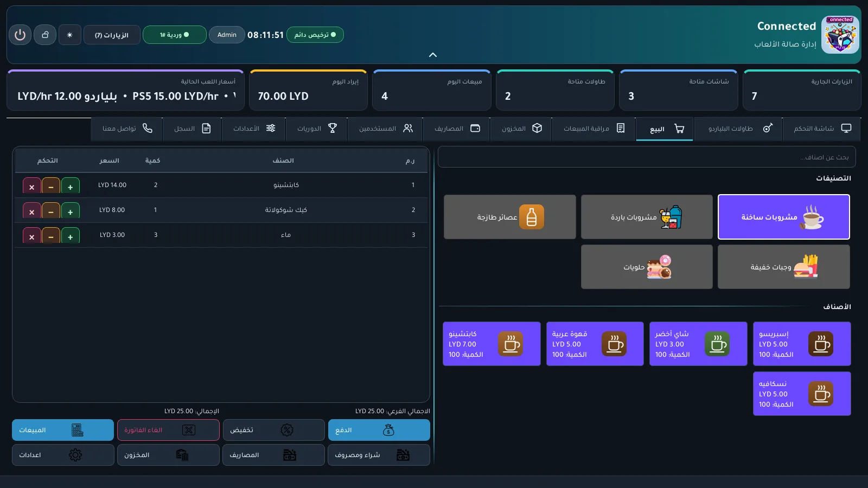This screenshot has height=488, width=868.
Task: Click the وردية #1 shift indicator
Action: (175, 35)
